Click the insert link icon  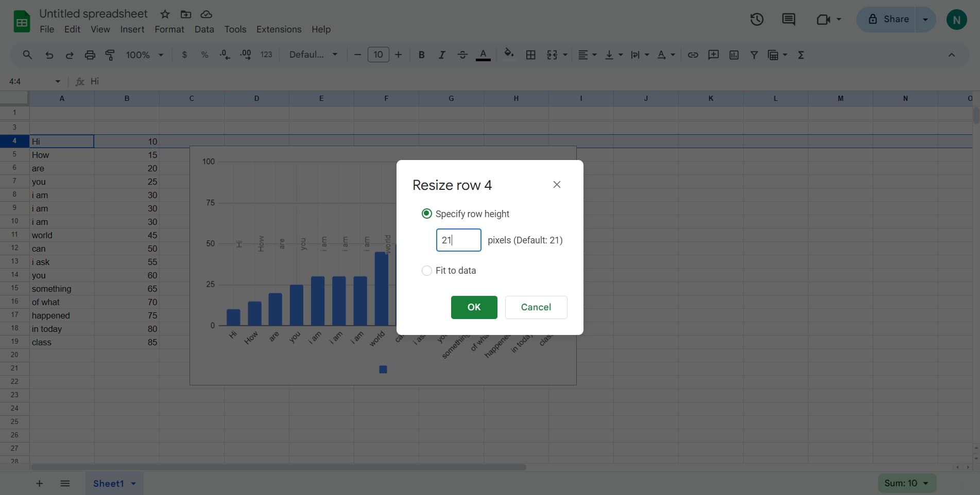click(693, 55)
